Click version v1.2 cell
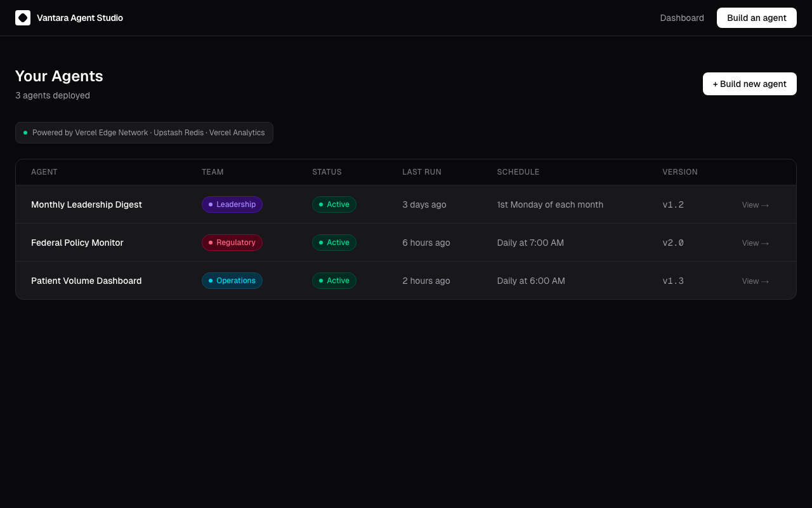Image resolution: width=812 pixels, height=508 pixels. tap(673, 204)
